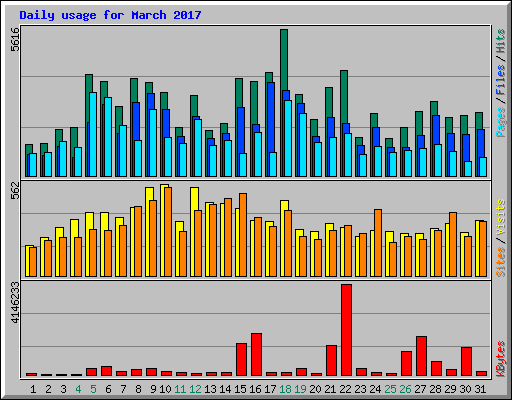This screenshot has width=512, height=400.
Task: Click the cyan pages bar for day 5
Action: click(93, 134)
